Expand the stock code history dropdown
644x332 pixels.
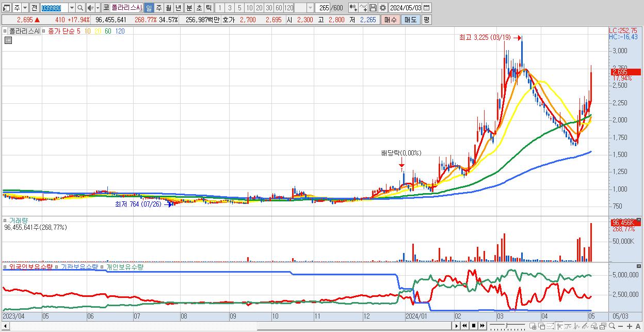[x=72, y=8]
